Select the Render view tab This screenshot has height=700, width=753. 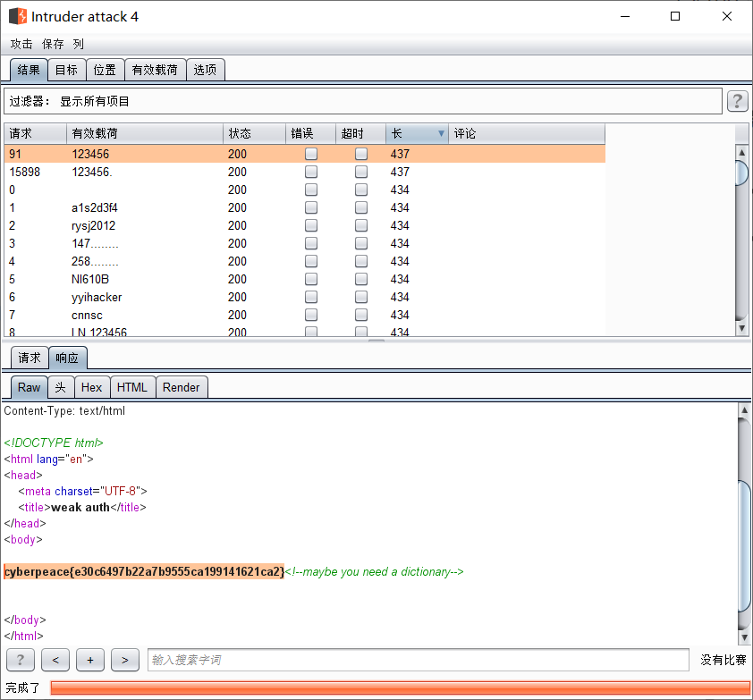(181, 387)
